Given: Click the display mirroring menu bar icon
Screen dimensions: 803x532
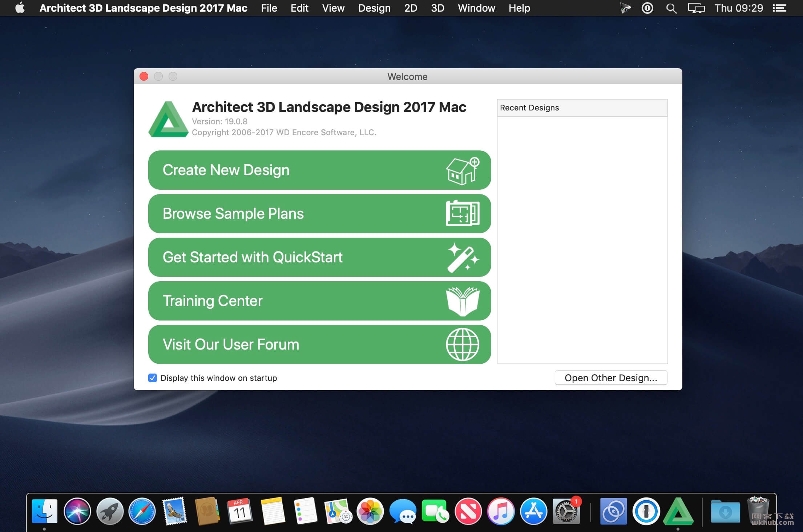Looking at the screenshot, I should click(x=696, y=8).
